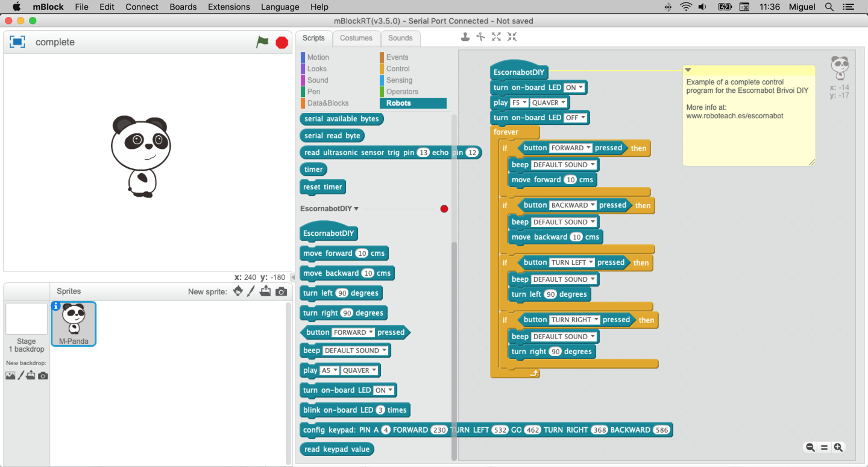Click the grow sprite tool
The image size is (868, 467).
coord(495,37)
